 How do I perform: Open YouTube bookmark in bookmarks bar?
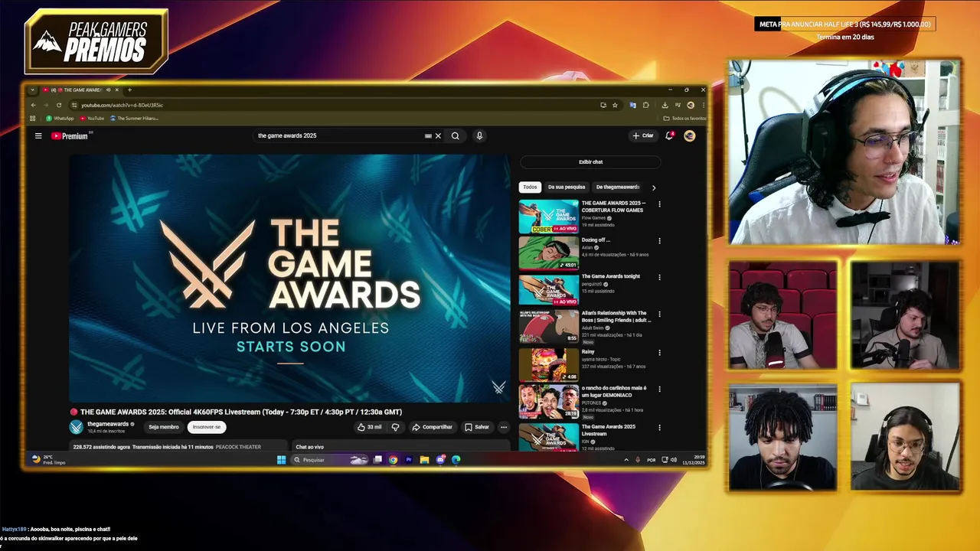click(92, 118)
